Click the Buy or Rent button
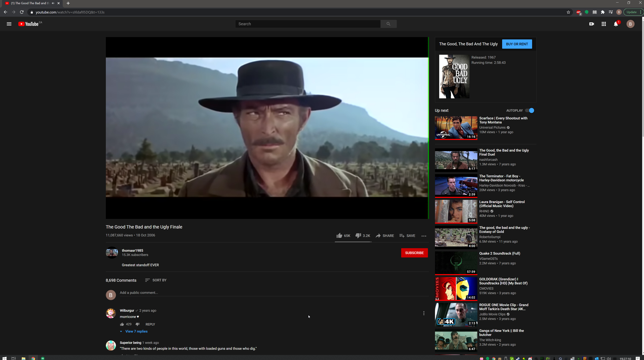 click(x=517, y=44)
